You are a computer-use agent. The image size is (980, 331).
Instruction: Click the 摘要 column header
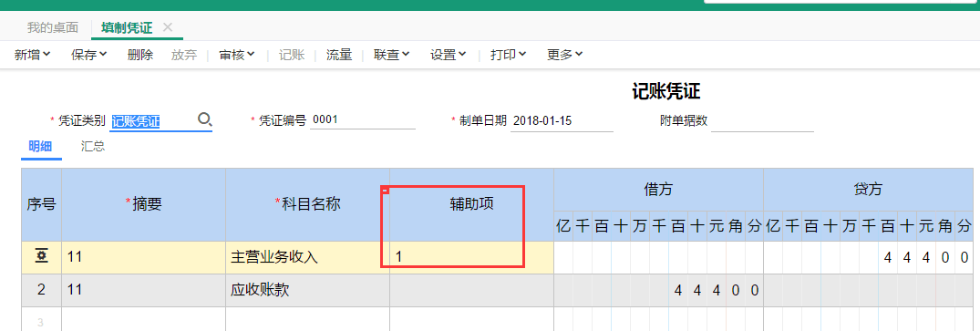(x=144, y=204)
